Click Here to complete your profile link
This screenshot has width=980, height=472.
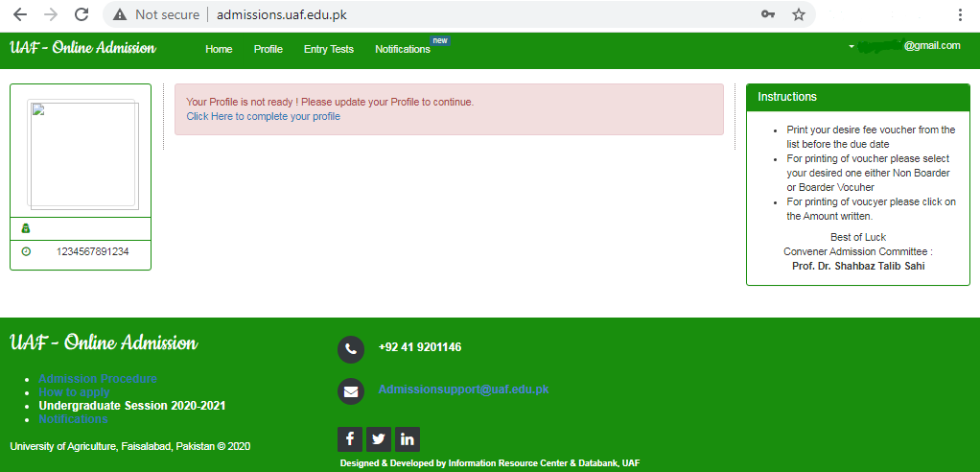click(x=263, y=116)
